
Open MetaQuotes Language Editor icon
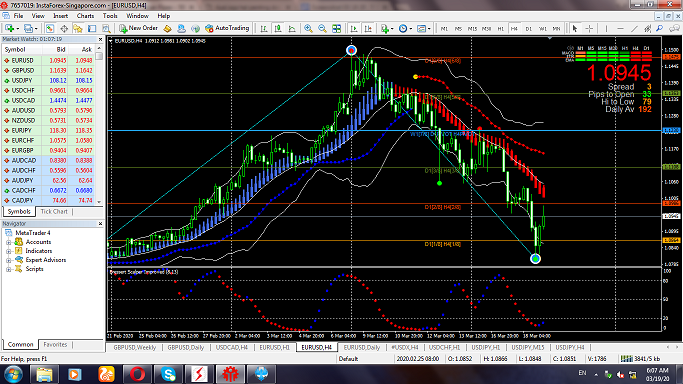pyautogui.click(x=167, y=28)
